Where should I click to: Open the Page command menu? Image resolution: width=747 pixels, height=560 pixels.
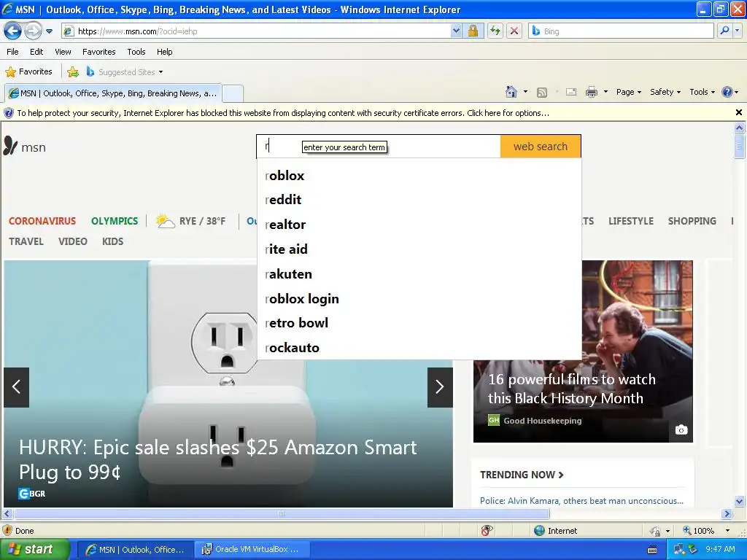(x=628, y=92)
